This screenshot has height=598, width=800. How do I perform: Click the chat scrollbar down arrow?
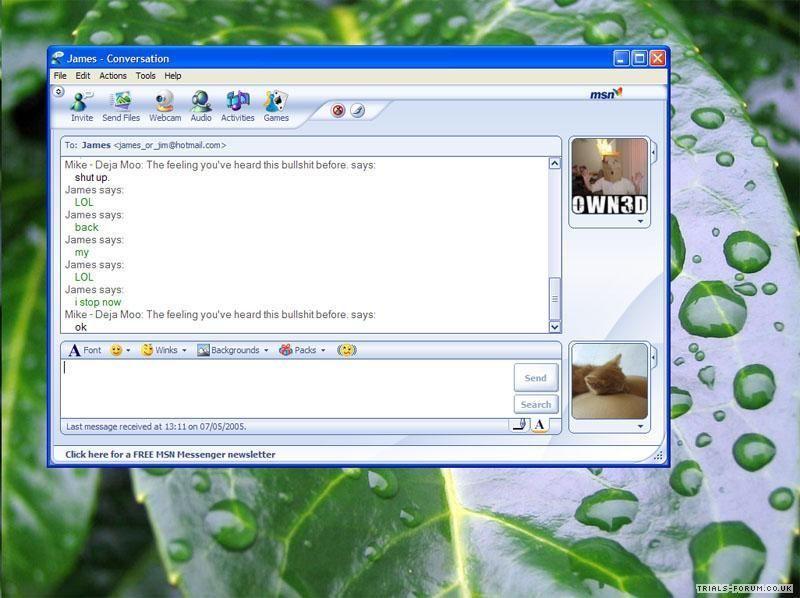pyautogui.click(x=555, y=327)
